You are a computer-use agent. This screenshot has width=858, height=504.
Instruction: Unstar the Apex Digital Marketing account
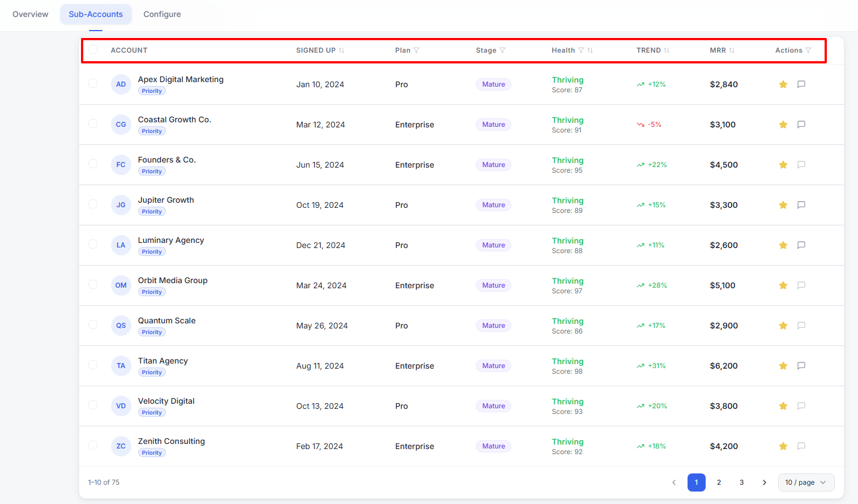(783, 84)
